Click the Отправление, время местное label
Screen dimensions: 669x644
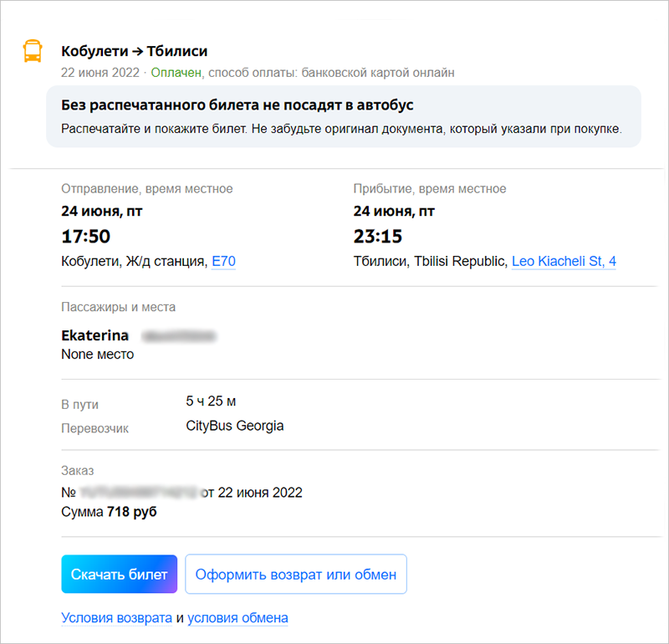[x=147, y=189]
